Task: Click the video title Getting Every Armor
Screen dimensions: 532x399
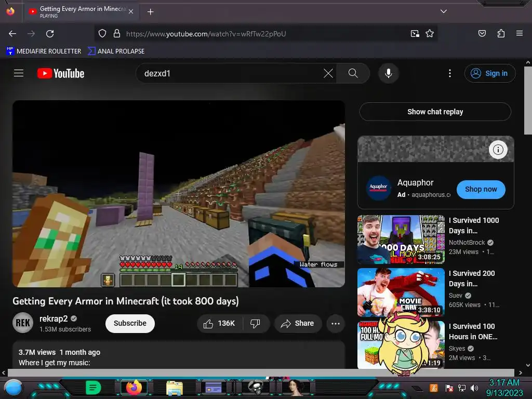Action: 126,301
